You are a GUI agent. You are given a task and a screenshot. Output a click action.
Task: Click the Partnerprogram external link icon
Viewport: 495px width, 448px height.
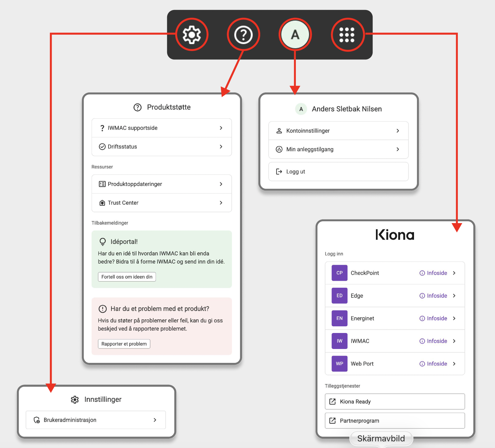[332, 421]
